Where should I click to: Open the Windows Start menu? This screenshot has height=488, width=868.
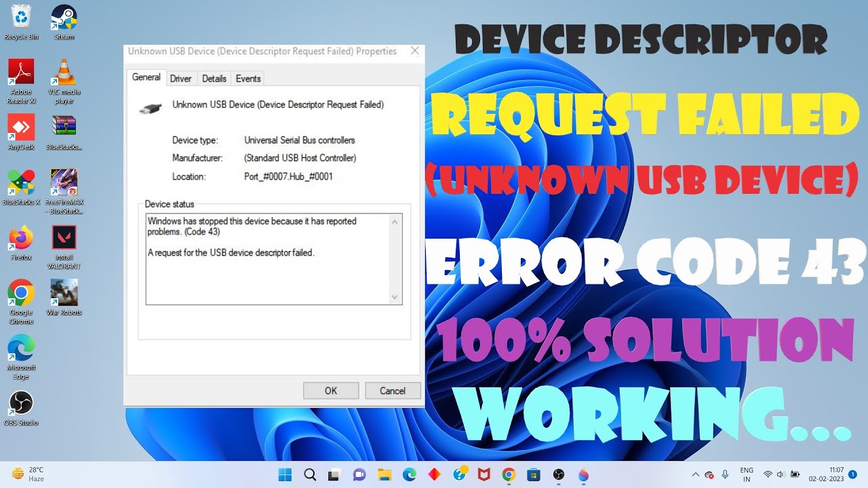pos(285,475)
